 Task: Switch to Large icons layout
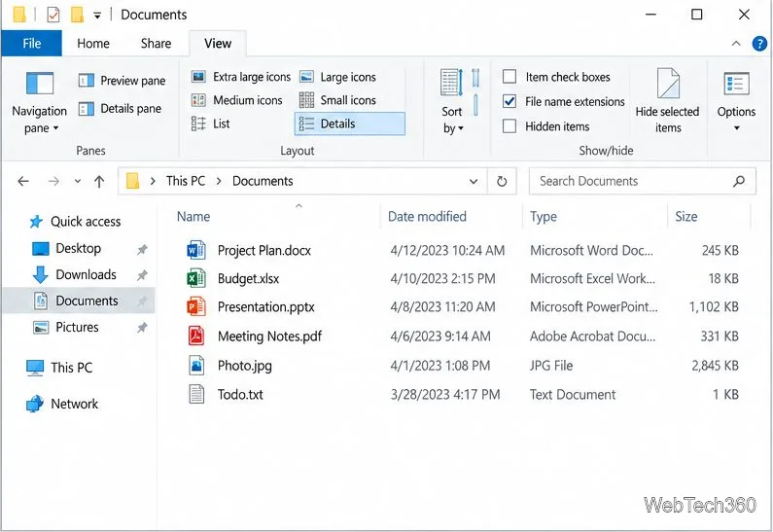click(x=337, y=77)
